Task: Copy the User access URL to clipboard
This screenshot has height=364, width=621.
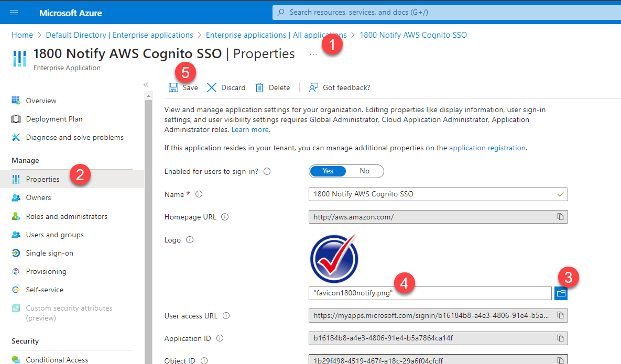Action: click(x=560, y=315)
